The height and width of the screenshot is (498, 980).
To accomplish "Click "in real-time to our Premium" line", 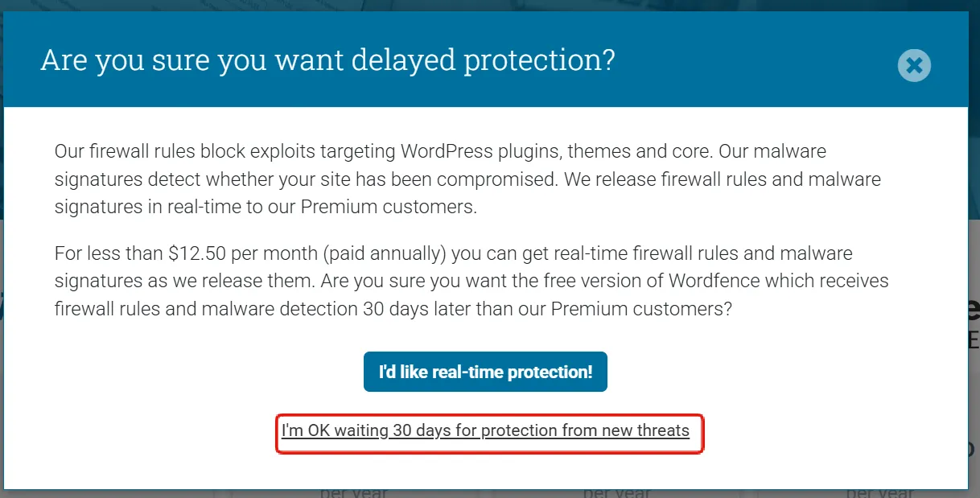I will coord(266,207).
